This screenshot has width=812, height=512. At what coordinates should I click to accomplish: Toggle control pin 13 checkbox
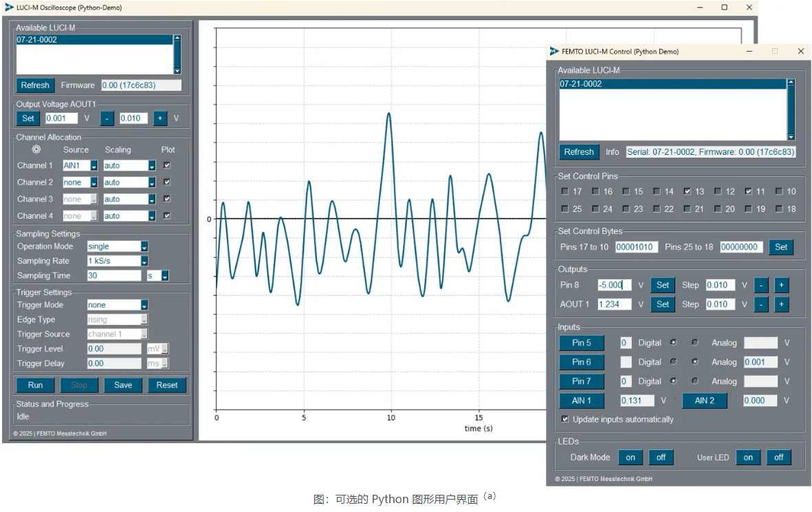(x=688, y=191)
